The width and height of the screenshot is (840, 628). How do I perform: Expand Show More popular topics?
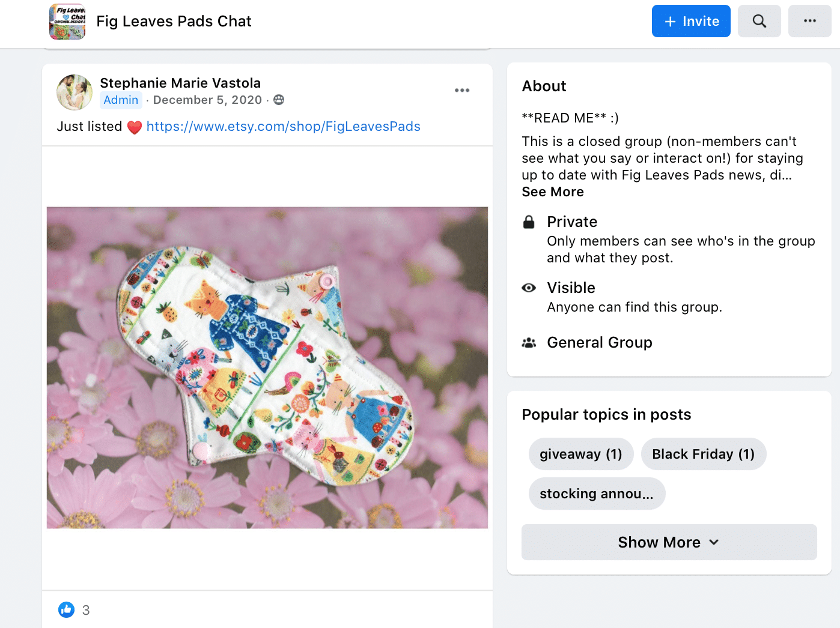point(669,542)
